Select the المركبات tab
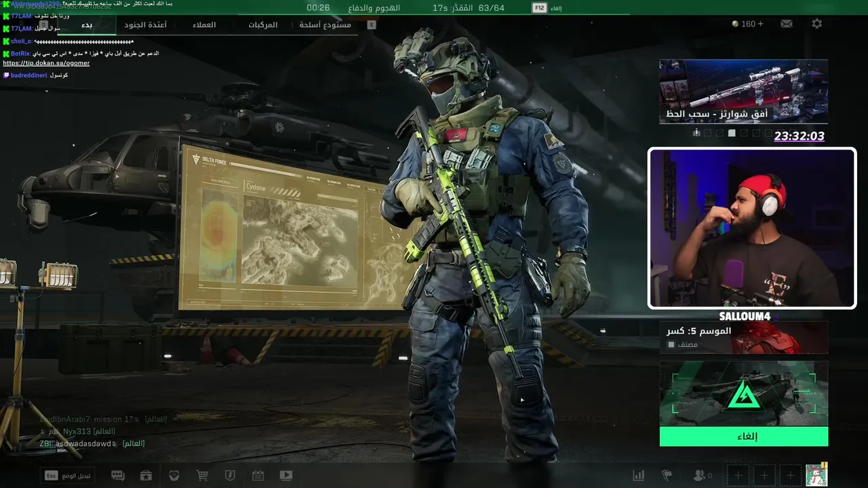Viewport: 868px width, 488px height. pyautogui.click(x=263, y=25)
